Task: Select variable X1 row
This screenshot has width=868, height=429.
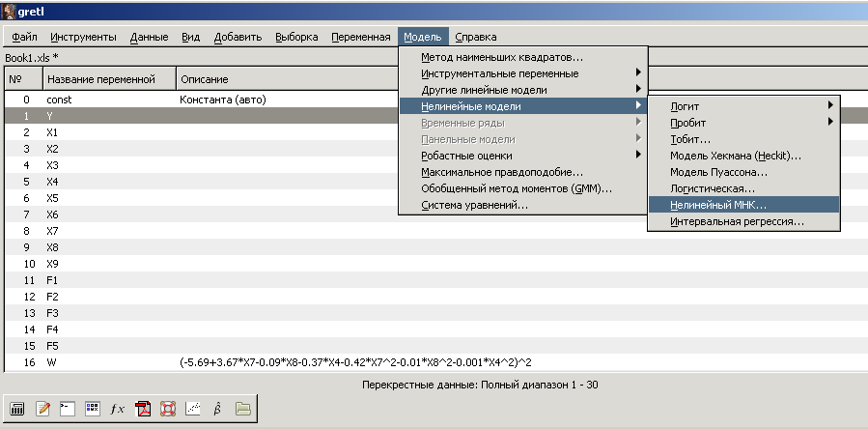Action: 435,132
